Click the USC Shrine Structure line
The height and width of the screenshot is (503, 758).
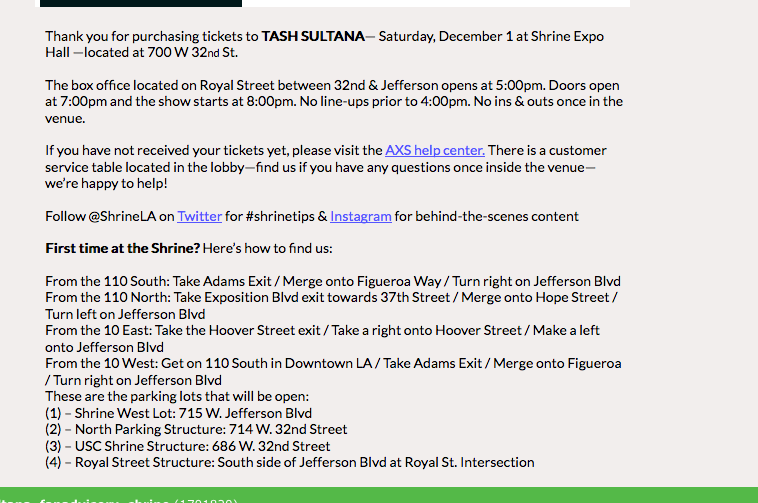[187, 446]
